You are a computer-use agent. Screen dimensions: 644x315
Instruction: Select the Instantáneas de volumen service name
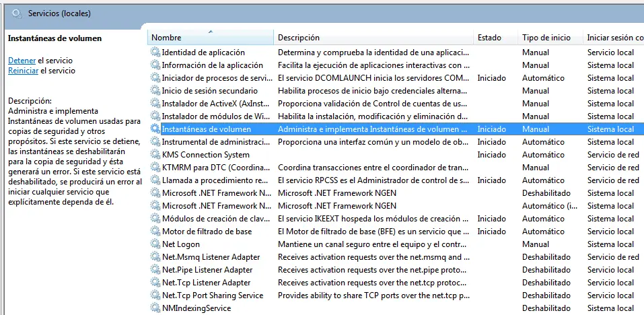click(x=206, y=129)
